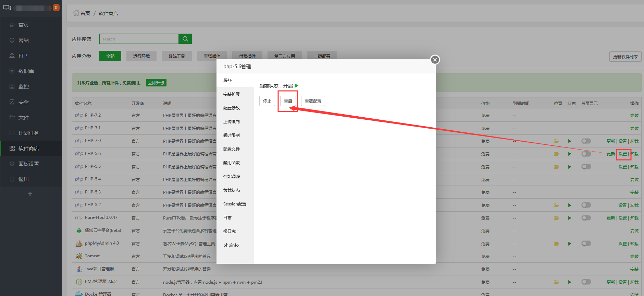Click the 重启 button

[x=288, y=101]
